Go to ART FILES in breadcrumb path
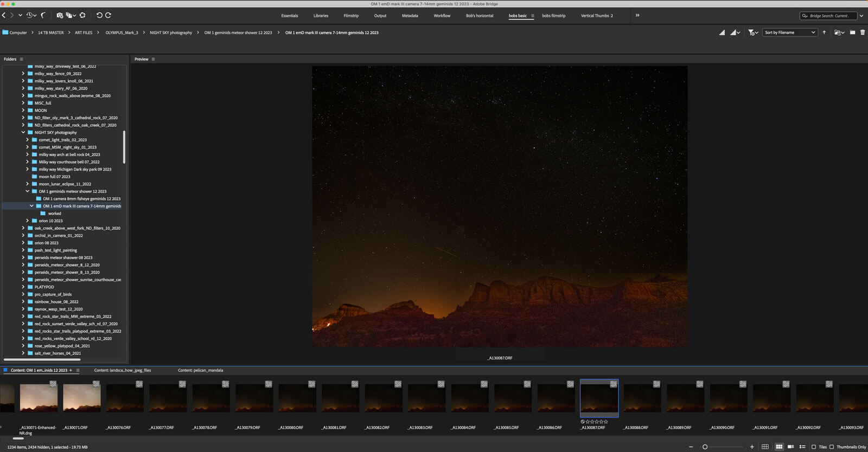The height and width of the screenshot is (452, 868). coord(84,33)
